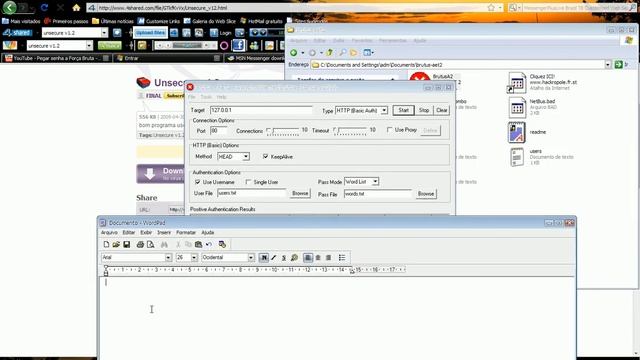Center text in WordPad
Image resolution: width=640 pixels, height=360 pixels.
click(318, 258)
